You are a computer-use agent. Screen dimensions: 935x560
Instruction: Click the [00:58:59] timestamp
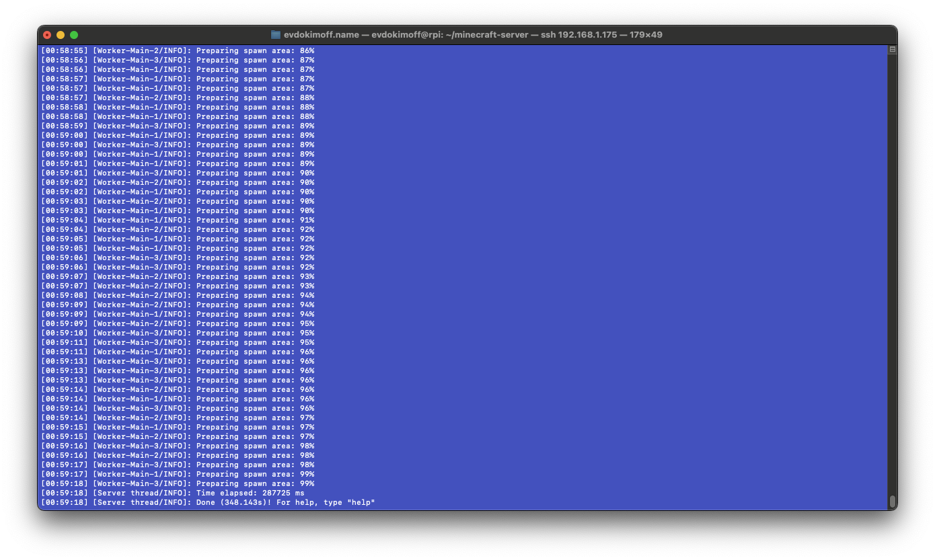[65, 126]
